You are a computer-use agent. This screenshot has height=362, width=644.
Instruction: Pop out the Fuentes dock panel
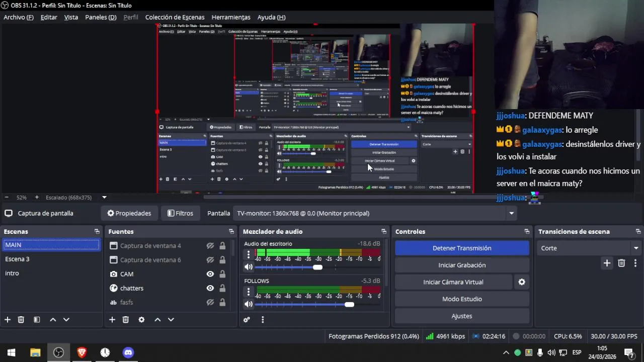[x=231, y=232]
